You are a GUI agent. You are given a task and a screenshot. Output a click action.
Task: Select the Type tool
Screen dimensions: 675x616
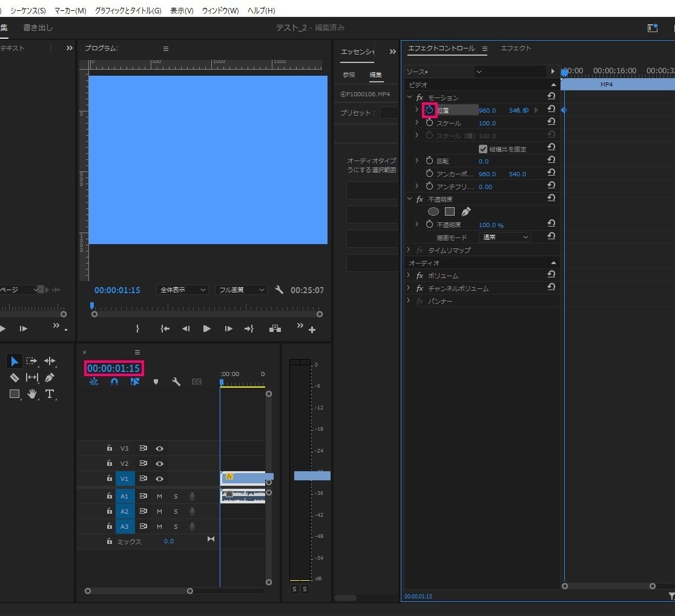click(x=50, y=394)
